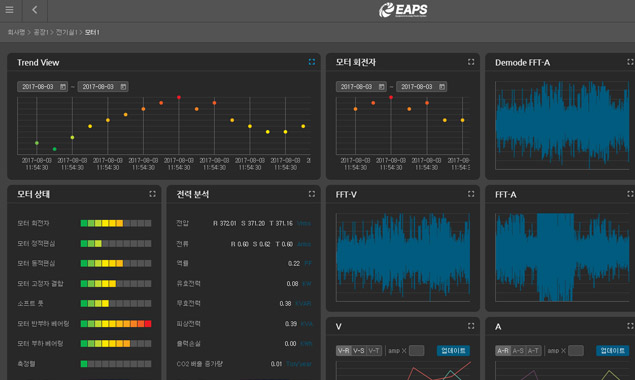This screenshot has height=380, width=635.
Task: Click 피상전력 value 0.39
Action: coord(291,324)
